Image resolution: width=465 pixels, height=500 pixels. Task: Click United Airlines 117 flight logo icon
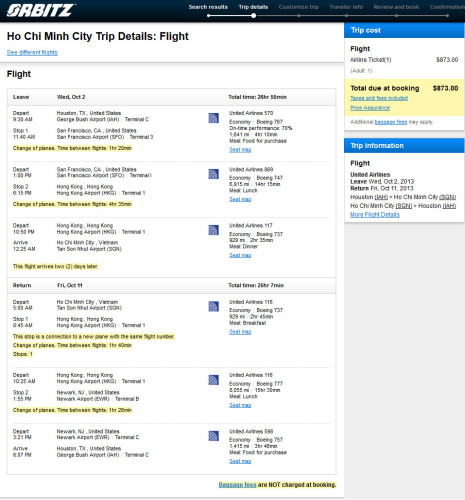point(213,230)
